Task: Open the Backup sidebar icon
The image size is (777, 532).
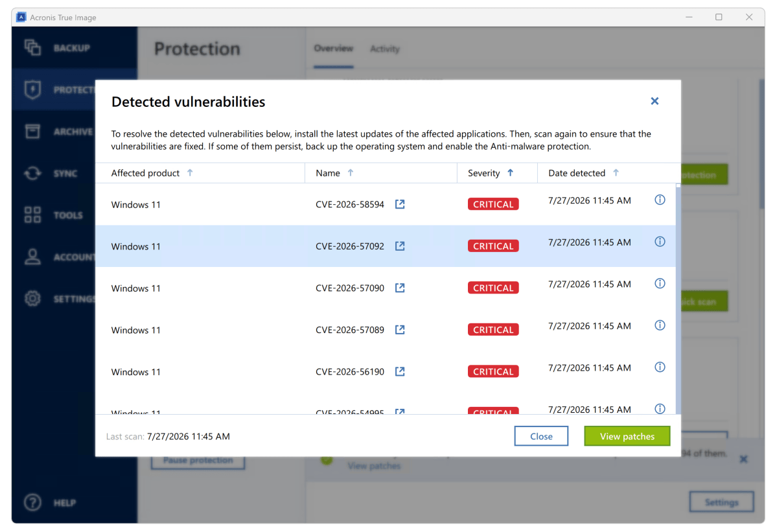Action: 32,47
